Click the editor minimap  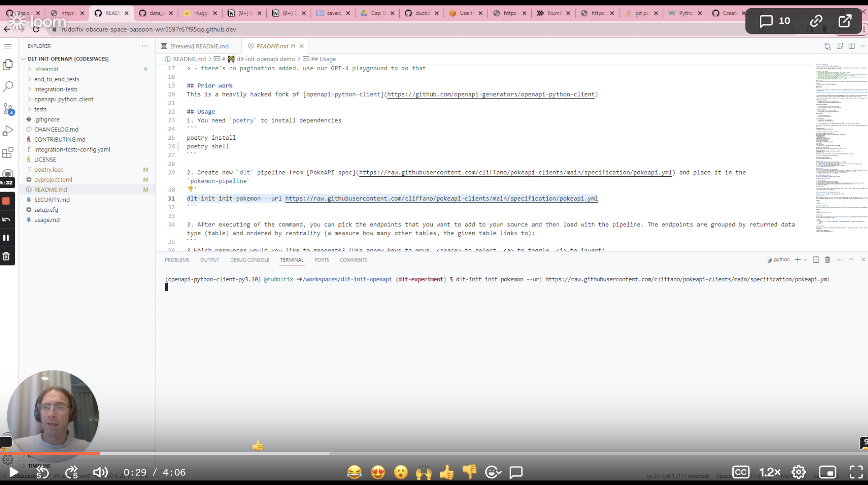click(x=841, y=149)
